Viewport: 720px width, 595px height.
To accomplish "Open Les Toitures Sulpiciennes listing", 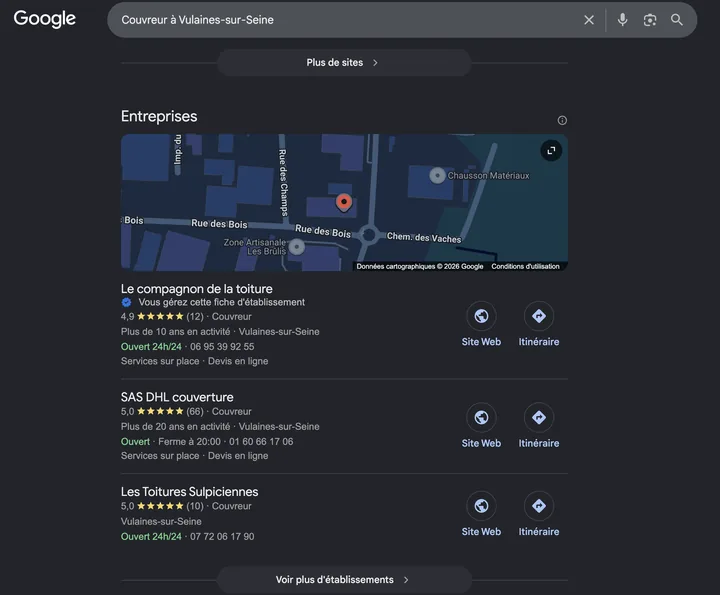I will click(189, 492).
